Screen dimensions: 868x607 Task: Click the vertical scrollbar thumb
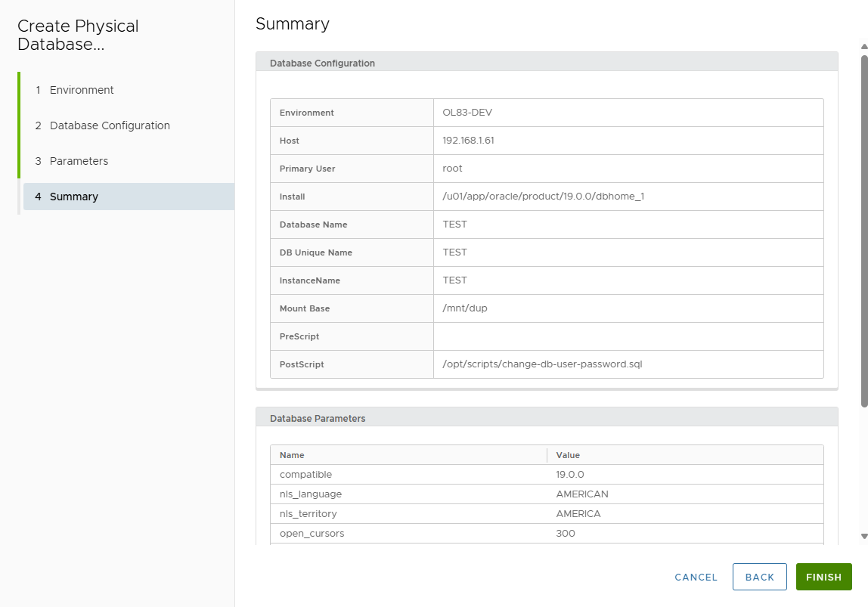point(863,227)
